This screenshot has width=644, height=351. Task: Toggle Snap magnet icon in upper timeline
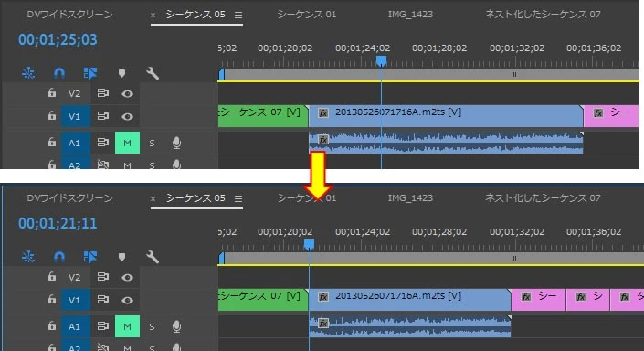(x=59, y=73)
